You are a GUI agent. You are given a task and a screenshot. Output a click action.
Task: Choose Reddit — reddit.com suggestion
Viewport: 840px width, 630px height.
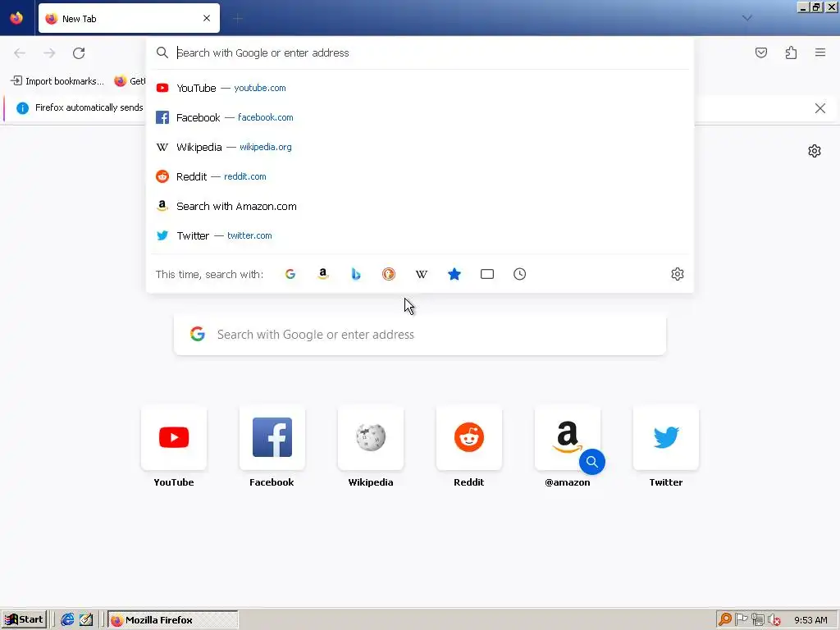tap(420, 176)
